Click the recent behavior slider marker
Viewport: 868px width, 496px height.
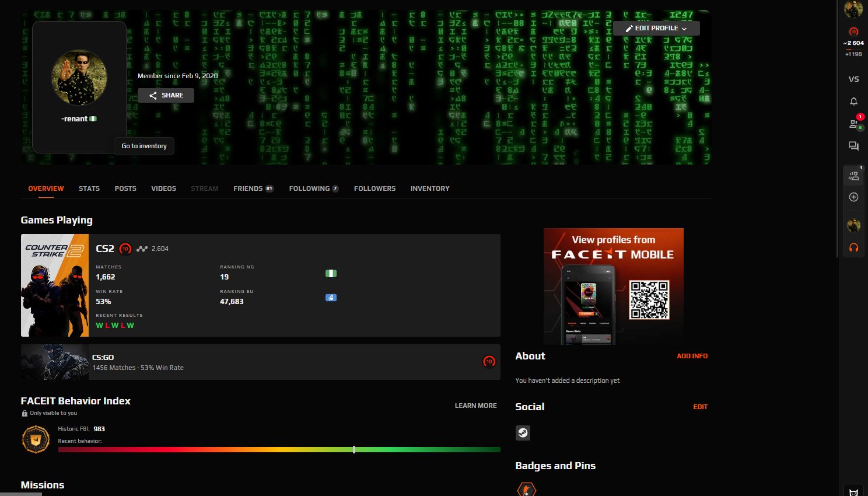coord(354,449)
